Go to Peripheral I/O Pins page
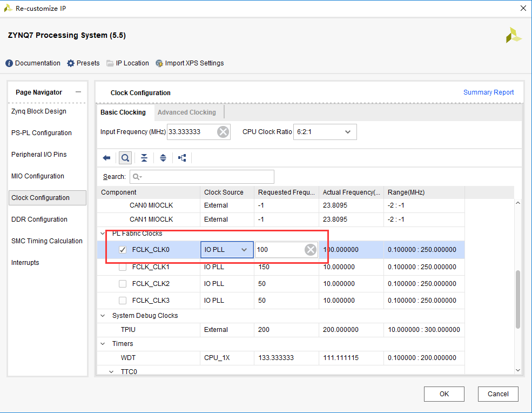This screenshot has width=532, height=413. [39, 155]
